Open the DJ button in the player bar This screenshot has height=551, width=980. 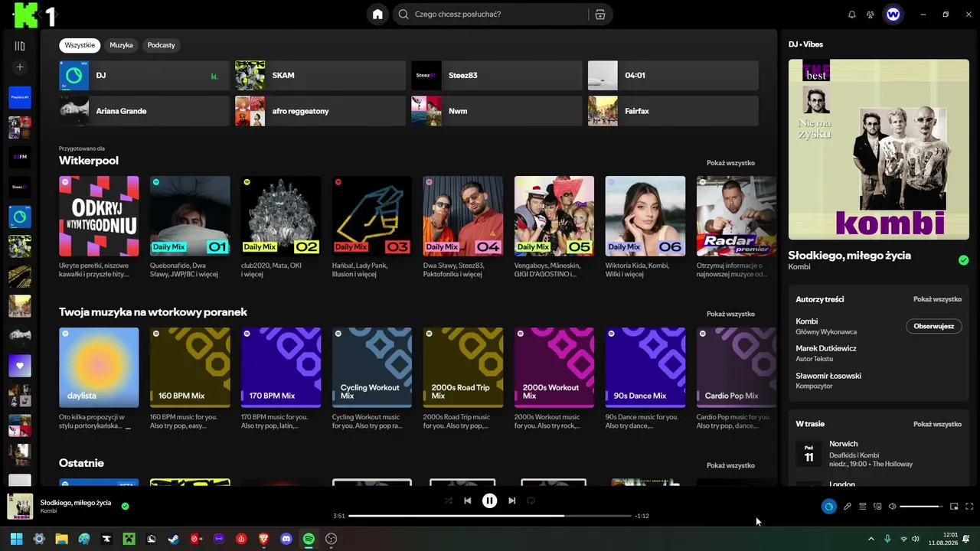point(828,506)
